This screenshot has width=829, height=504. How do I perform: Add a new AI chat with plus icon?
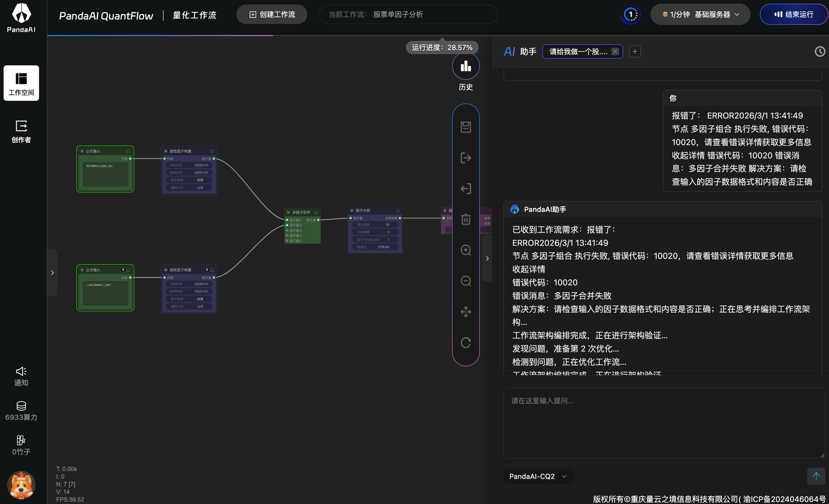point(634,51)
